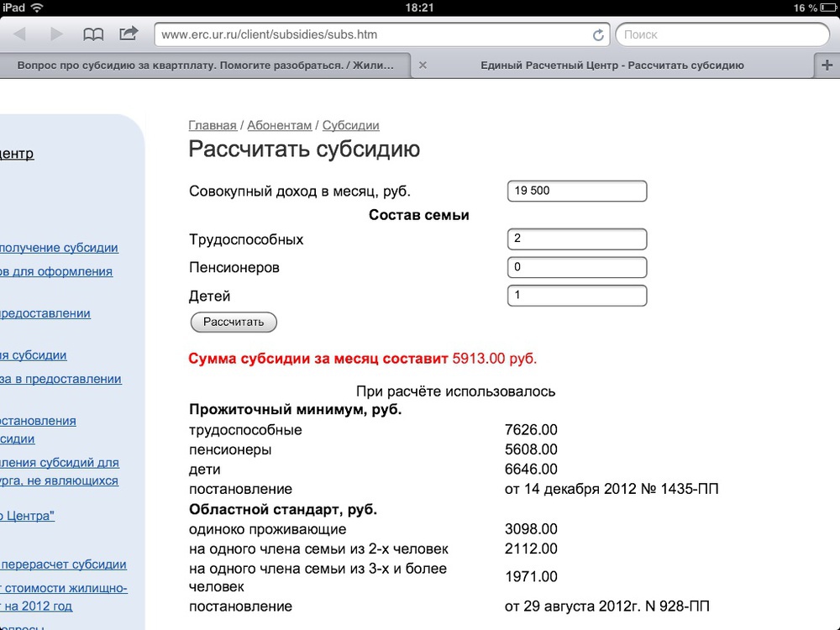Click the 'Областной стандарт, руб.' heading
Viewport: 840px width, 630px height.
[x=283, y=510]
